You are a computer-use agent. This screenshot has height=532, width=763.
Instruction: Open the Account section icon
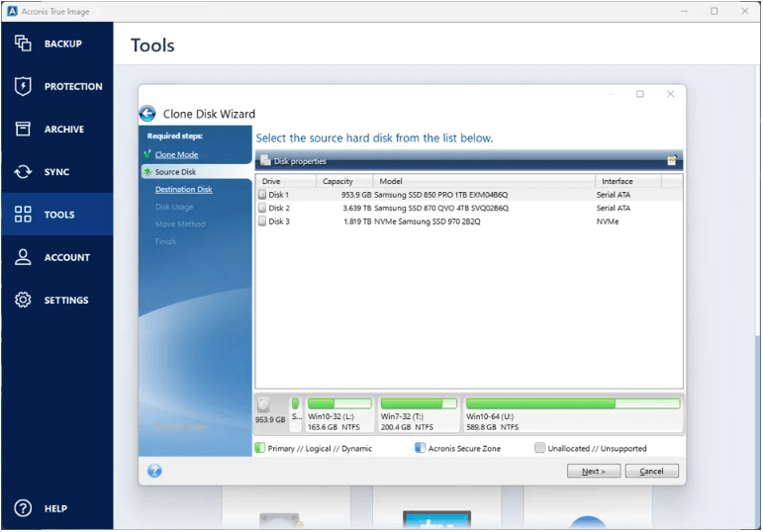(x=23, y=257)
